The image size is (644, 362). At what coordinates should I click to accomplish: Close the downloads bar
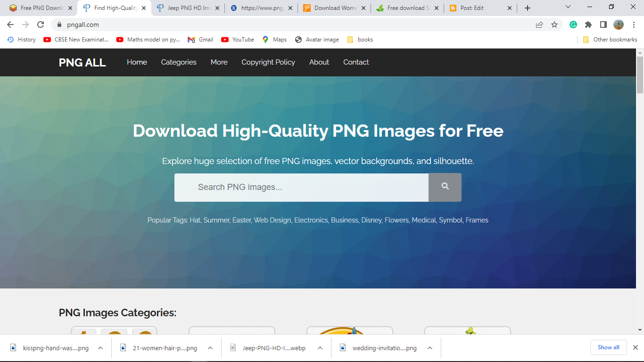click(x=635, y=347)
